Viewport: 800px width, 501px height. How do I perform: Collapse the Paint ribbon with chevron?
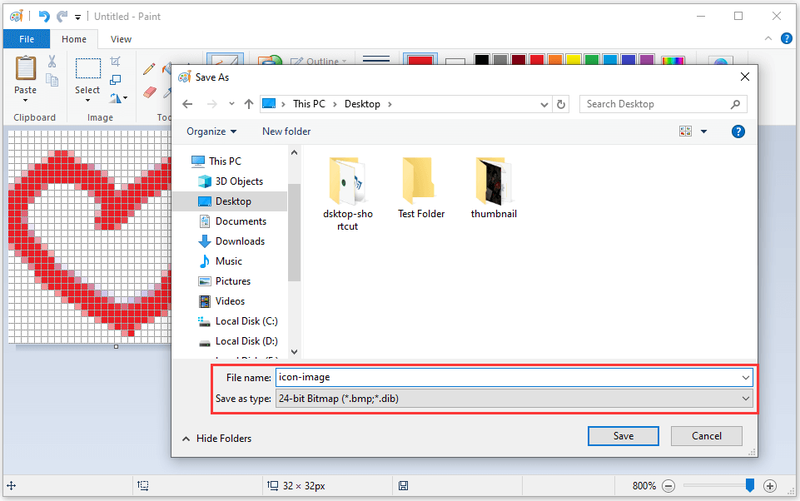point(768,38)
